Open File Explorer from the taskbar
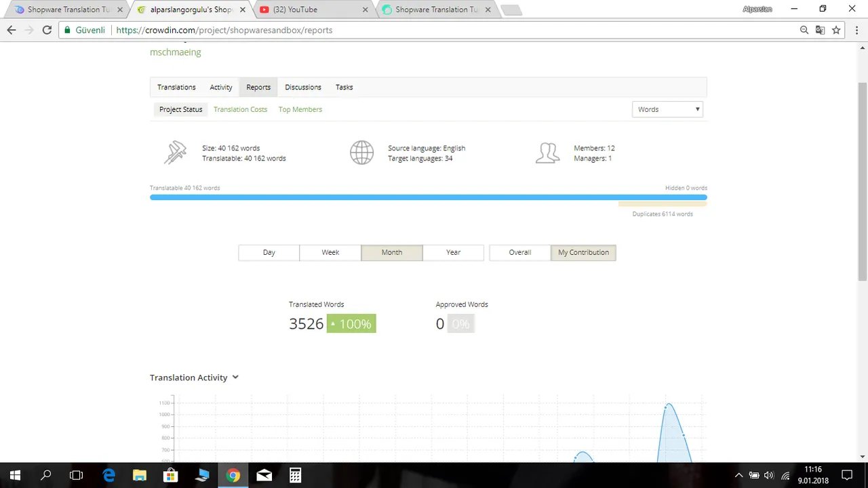Viewport: 868px width, 488px height. pyautogui.click(x=140, y=475)
